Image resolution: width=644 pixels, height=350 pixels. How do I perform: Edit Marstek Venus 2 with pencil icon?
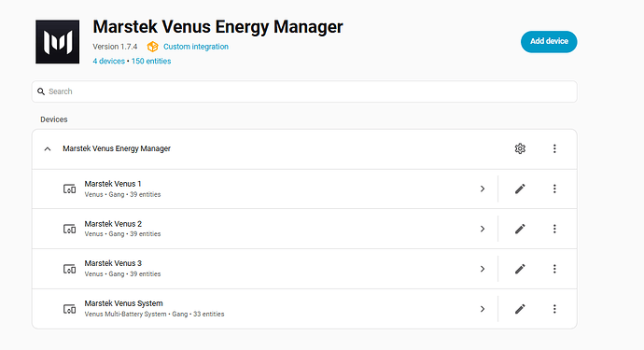520,229
